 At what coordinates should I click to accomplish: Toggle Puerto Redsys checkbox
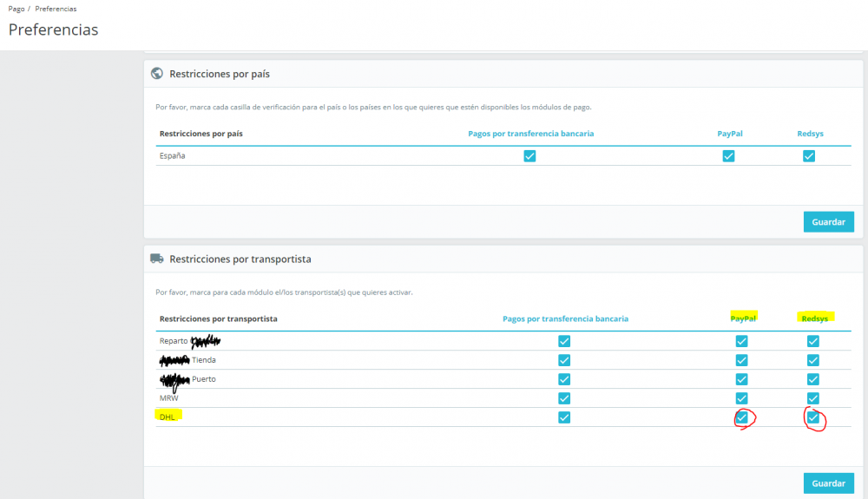pos(812,379)
